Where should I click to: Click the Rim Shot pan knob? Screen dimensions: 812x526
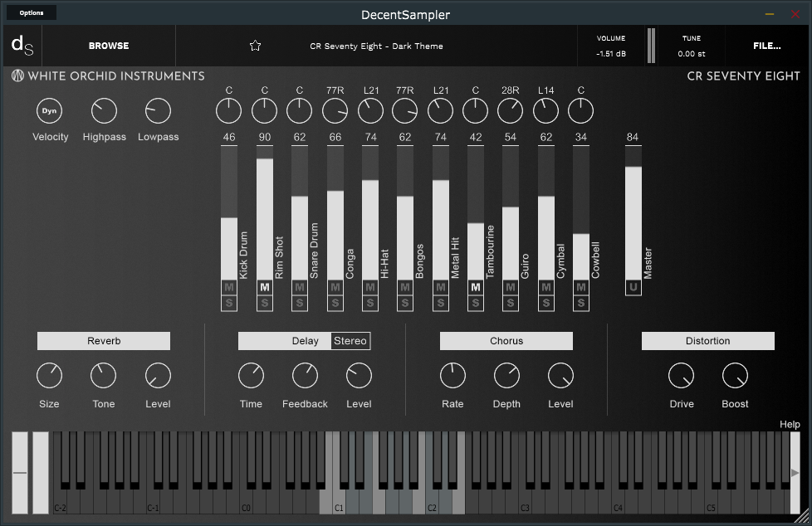tap(264, 111)
